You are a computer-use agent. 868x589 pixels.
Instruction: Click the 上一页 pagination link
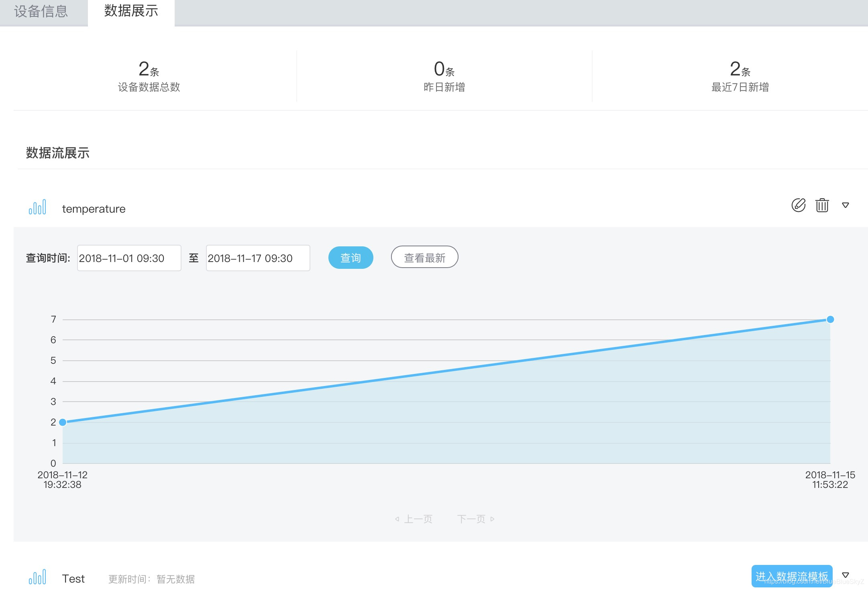tap(418, 519)
